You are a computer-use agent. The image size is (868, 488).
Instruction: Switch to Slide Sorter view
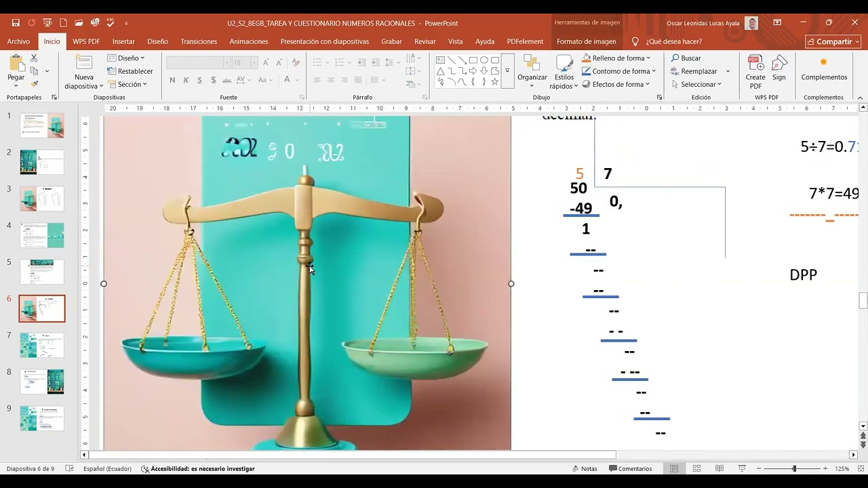[x=696, y=468]
